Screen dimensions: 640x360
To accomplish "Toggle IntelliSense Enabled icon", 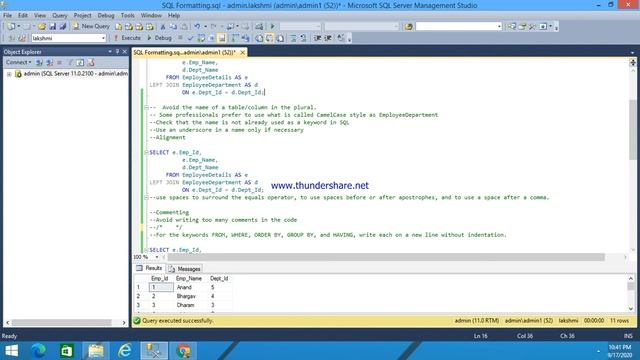I will coord(222,38).
